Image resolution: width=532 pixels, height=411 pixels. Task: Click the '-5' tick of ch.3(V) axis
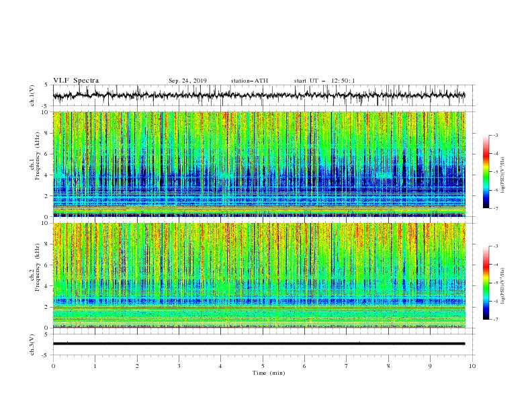click(x=45, y=356)
